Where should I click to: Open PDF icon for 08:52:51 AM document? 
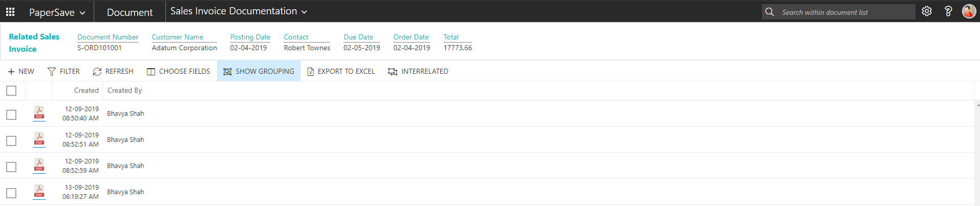point(39,139)
